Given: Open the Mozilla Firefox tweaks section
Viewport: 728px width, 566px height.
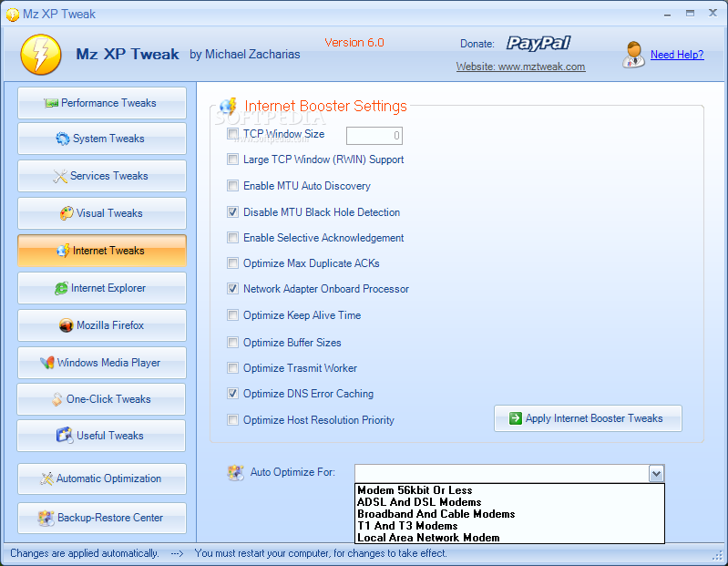Looking at the screenshot, I should [102, 325].
